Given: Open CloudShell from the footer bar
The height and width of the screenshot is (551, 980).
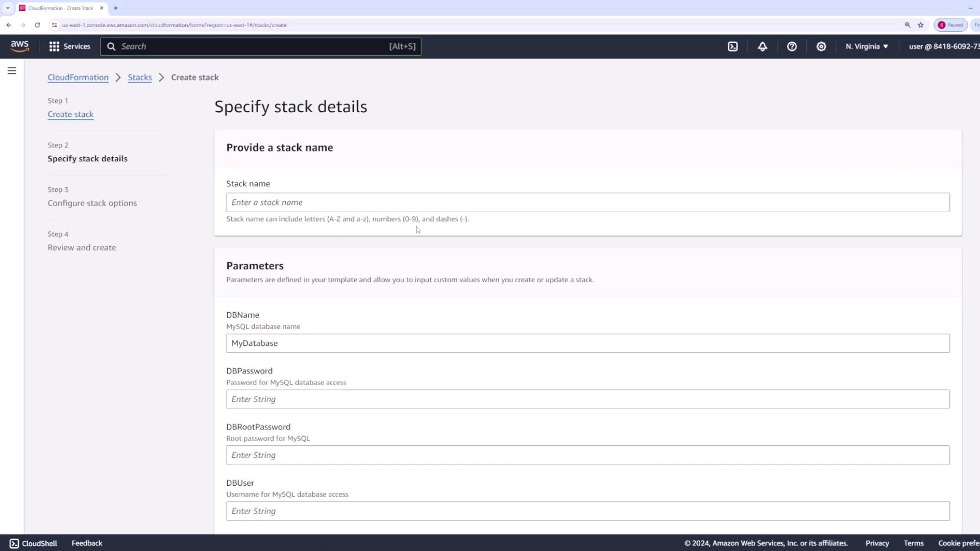Looking at the screenshot, I should pos(33,543).
